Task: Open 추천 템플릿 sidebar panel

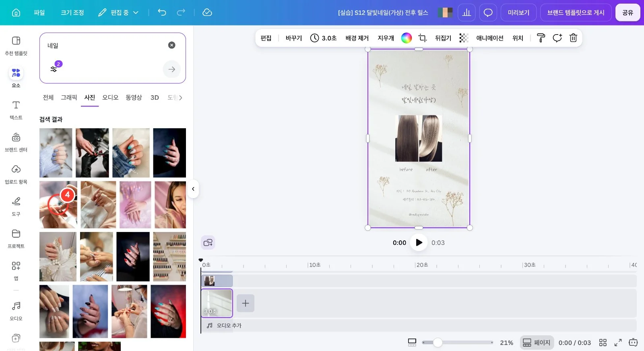Action: 16,45
